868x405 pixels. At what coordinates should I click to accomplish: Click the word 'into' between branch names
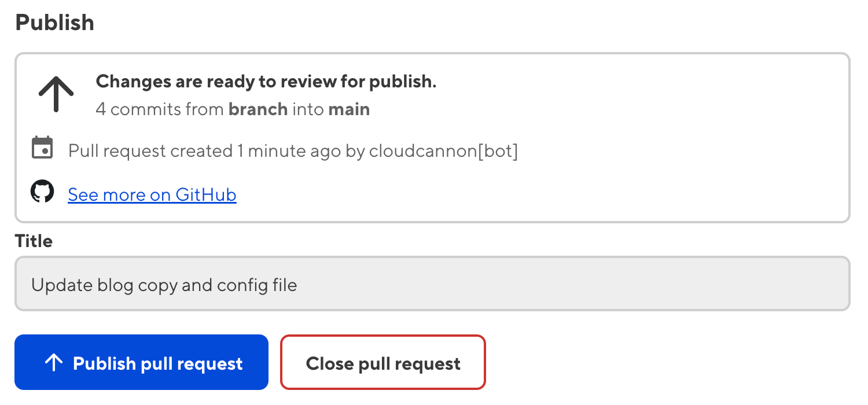tap(308, 109)
